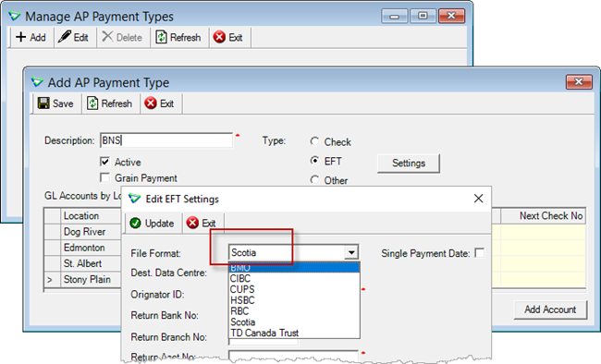
Task: Open the File Format dropdown arrow
Action: [x=351, y=253]
